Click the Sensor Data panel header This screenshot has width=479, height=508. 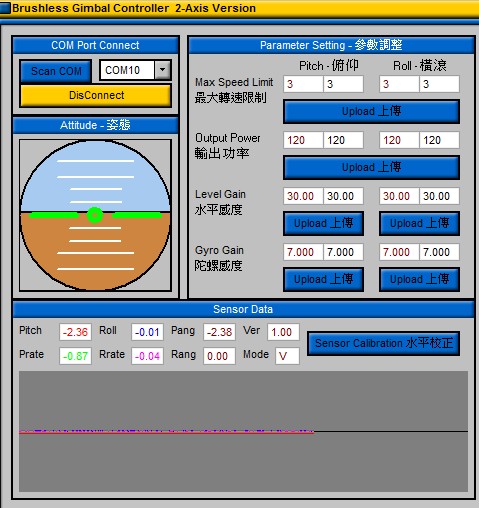pyautogui.click(x=243, y=309)
